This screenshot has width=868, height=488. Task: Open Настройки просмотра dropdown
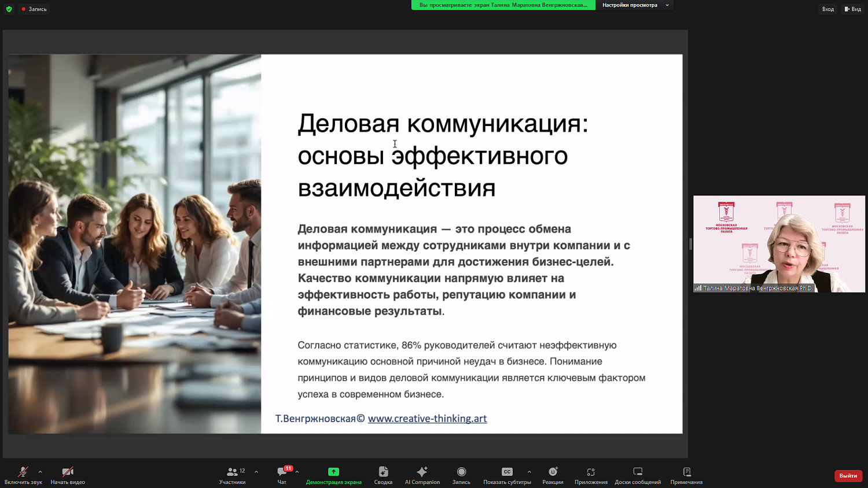click(634, 5)
